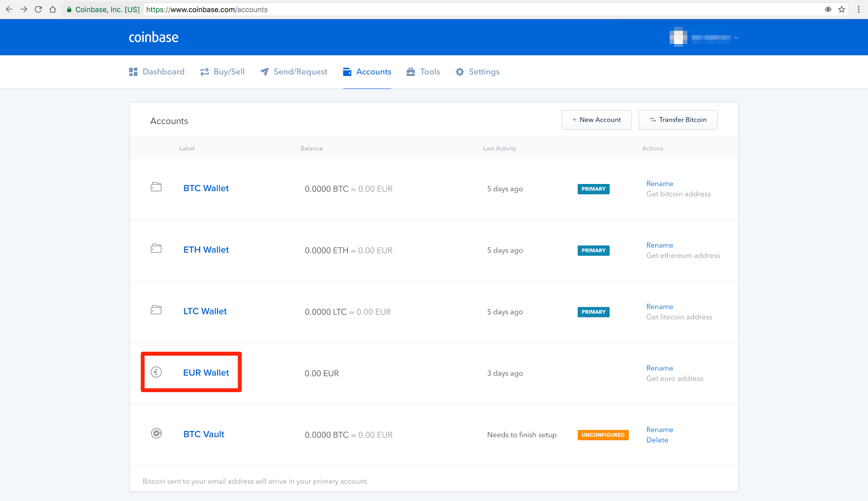Click Get bitcoin address
Image resolution: width=868 pixels, height=501 pixels.
[679, 194]
